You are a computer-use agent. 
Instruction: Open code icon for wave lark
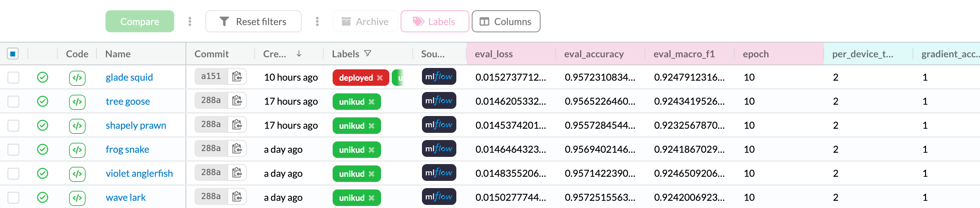[77, 198]
